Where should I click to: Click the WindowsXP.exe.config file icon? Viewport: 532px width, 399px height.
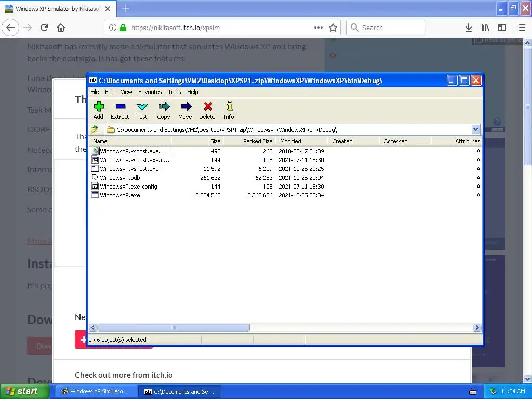(x=95, y=187)
